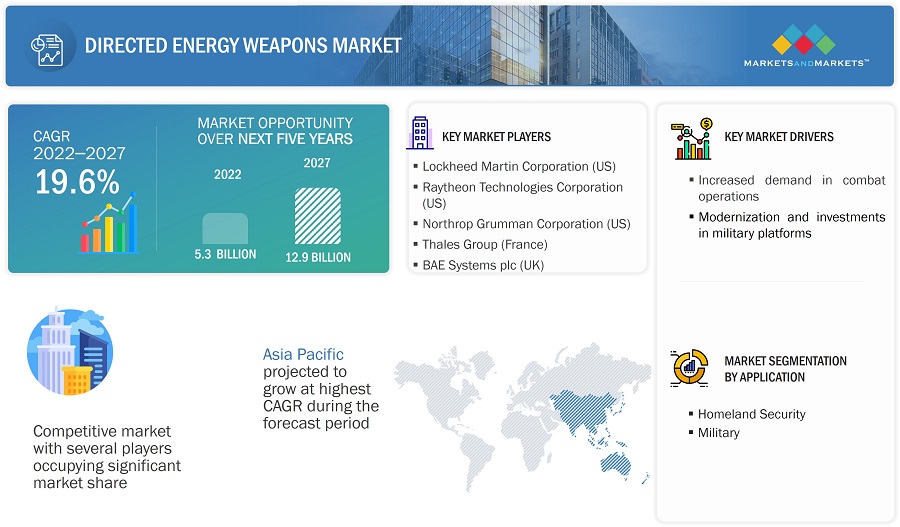Click the 19.6% CAGR value
The width and height of the screenshot is (900, 527).
[x=77, y=181]
